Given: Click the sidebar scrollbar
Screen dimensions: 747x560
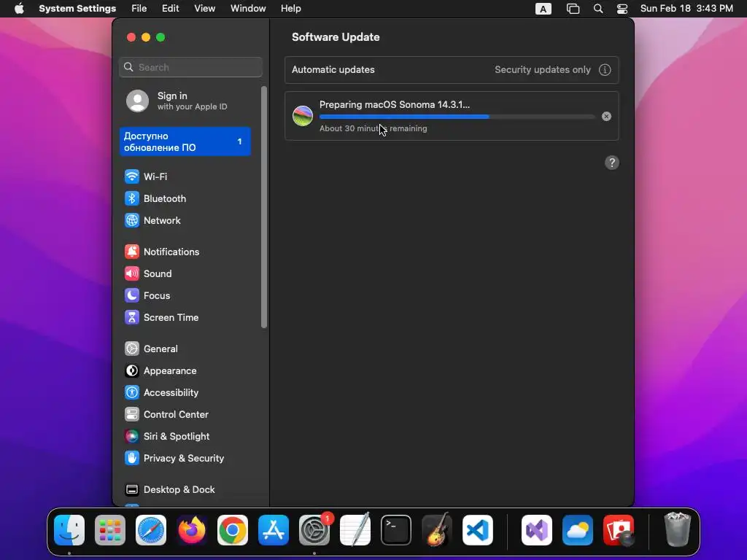Looking at the screenshot, I should 264,207.
